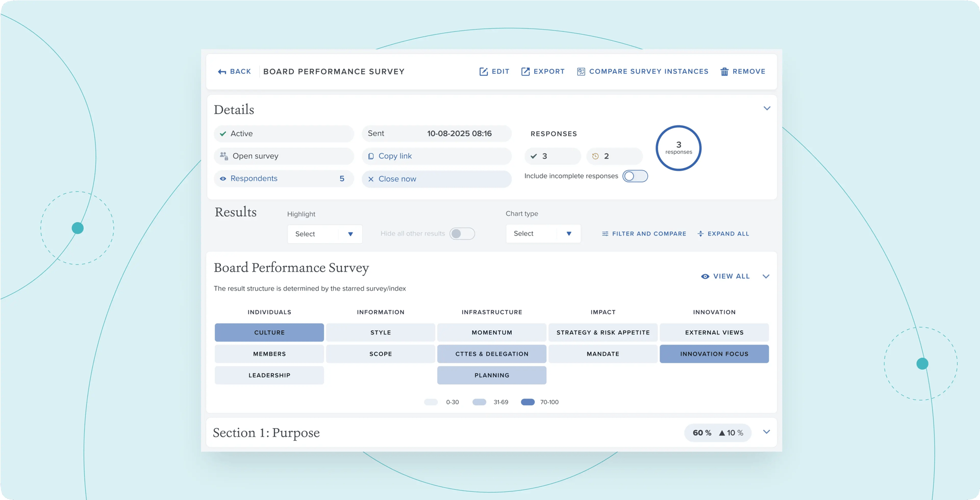Open the Chart type Select dropdown

point(542,233)
